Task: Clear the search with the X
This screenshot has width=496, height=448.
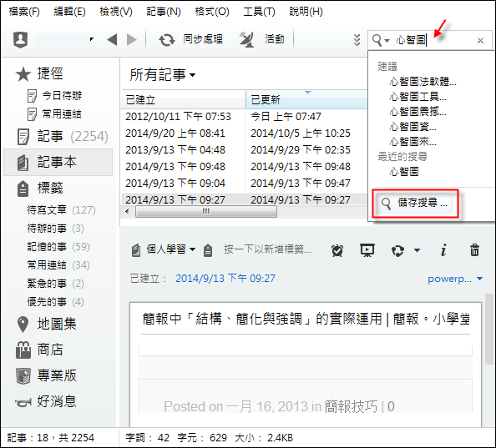Action: (480, 40)
